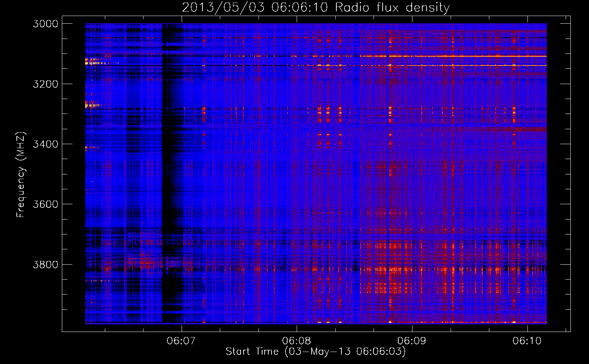The width and height of the screenshot is (589, 364).
Task: Click the 06:10 time tick label
Action: point(527,341)
